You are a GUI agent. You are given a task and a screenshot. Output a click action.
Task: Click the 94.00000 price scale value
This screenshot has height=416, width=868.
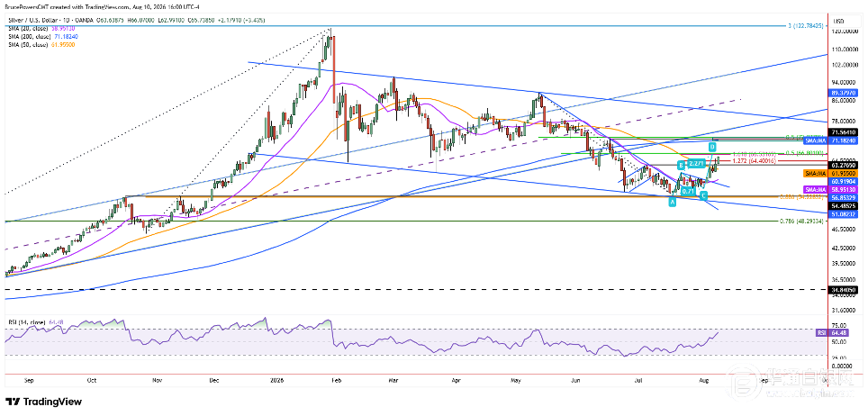click(x=845, y=81)
